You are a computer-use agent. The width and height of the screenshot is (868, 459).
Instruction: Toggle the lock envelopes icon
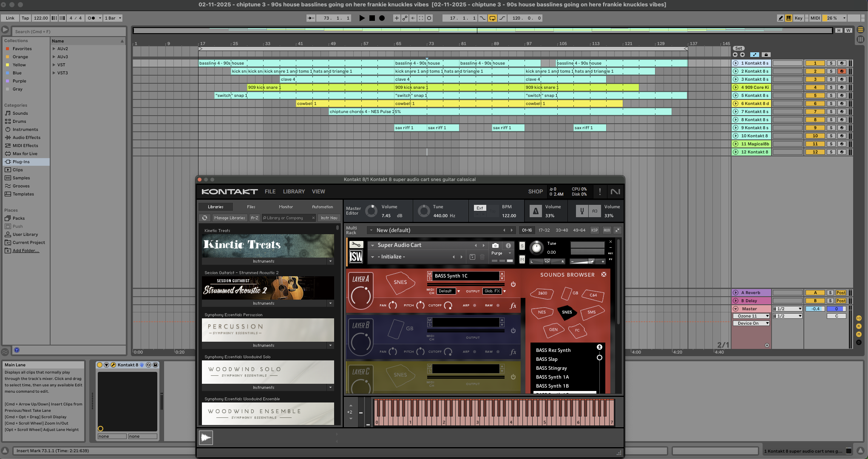(x=766, y=54)
